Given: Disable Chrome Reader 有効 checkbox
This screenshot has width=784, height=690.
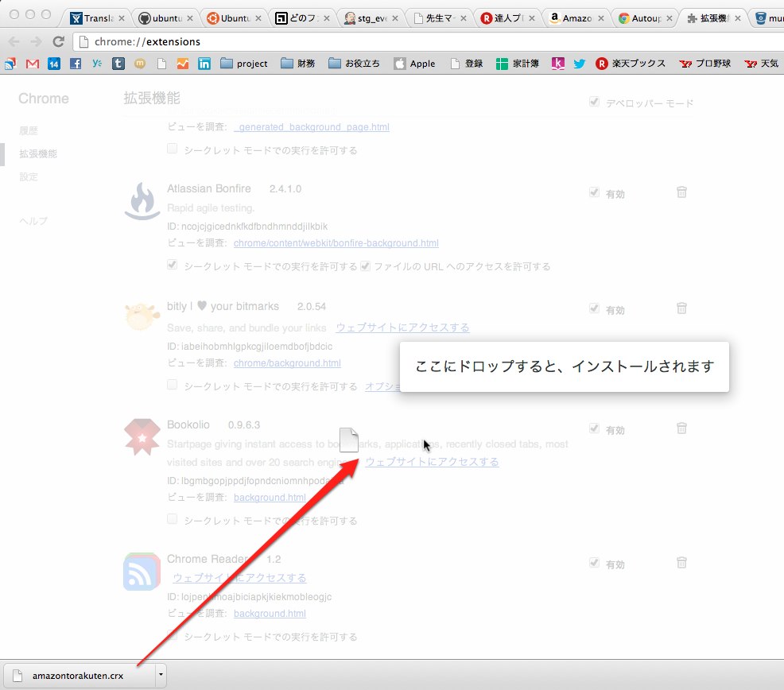Looking at the screenshot, I should pos(594,563).
